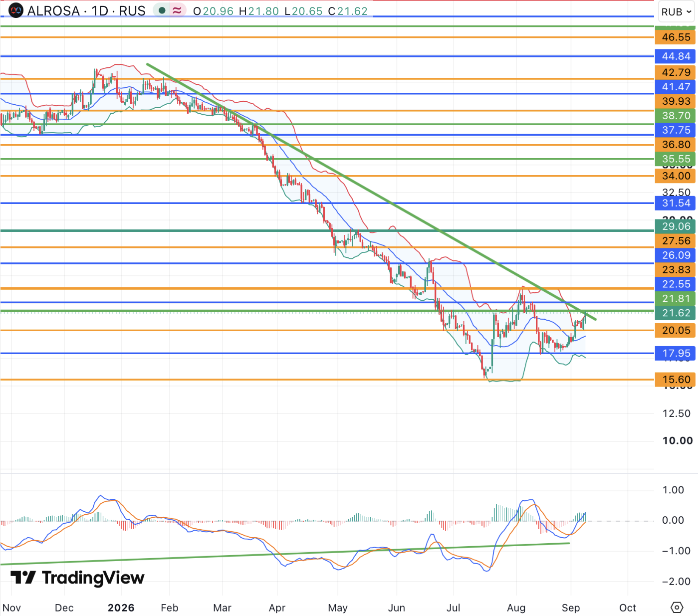Image resolution: width=698 pixels, height=616 pixels.
Task: Click the ALROSA logo icon
Action: 16,10
